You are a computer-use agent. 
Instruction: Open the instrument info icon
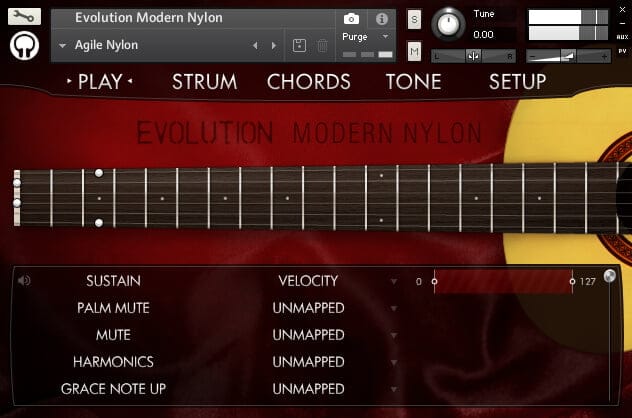pos(382,19)
